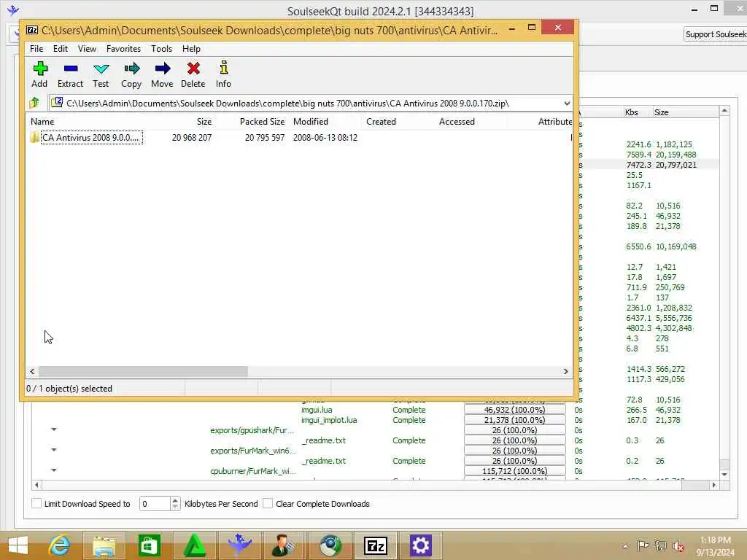Click Kbs column header in Soulseek

[x=631, y=112]
